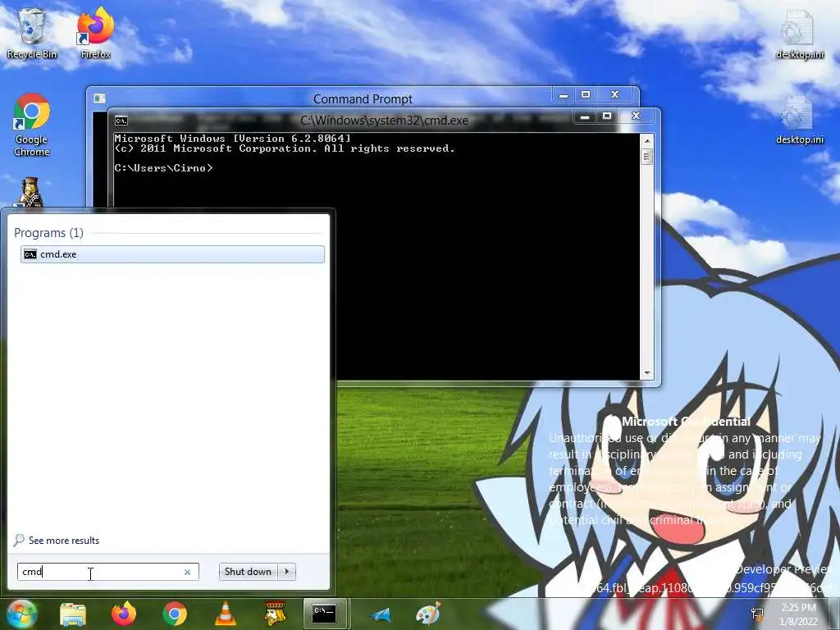Click magnifier icon beside See more results

point(19,540)
